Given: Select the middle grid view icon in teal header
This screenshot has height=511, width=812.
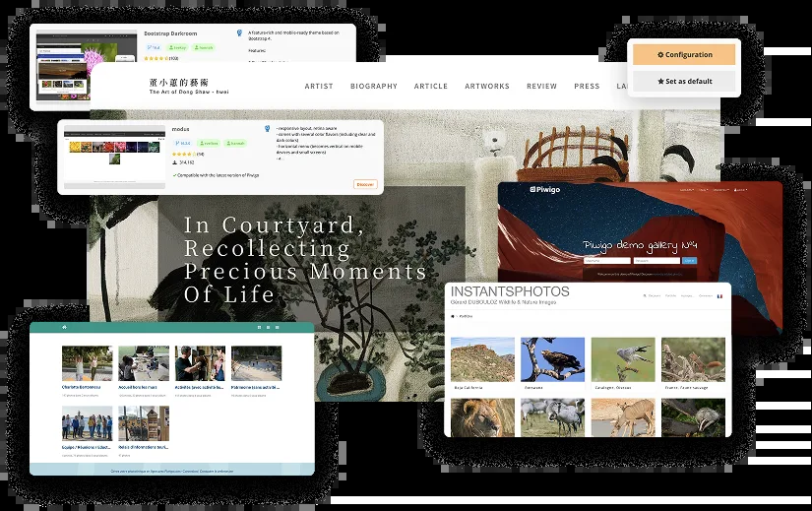Looking at the screenshot, I should click(268, 328).
